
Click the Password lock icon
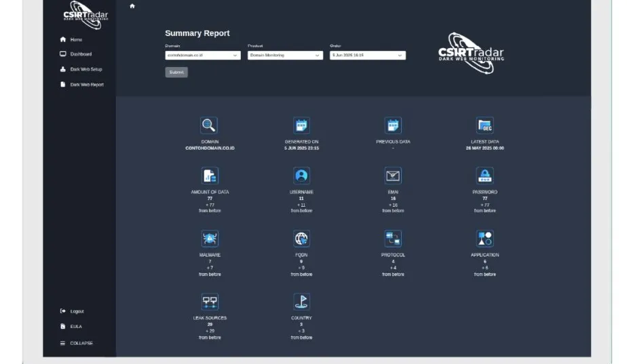[484, 176]
